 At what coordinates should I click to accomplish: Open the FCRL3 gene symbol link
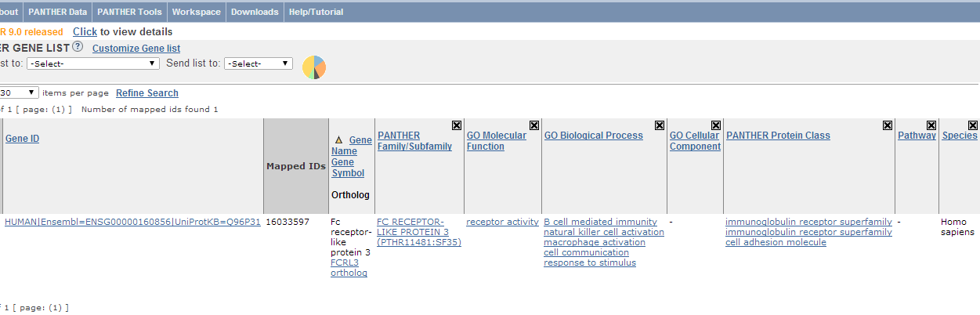[x=345, y=262]
